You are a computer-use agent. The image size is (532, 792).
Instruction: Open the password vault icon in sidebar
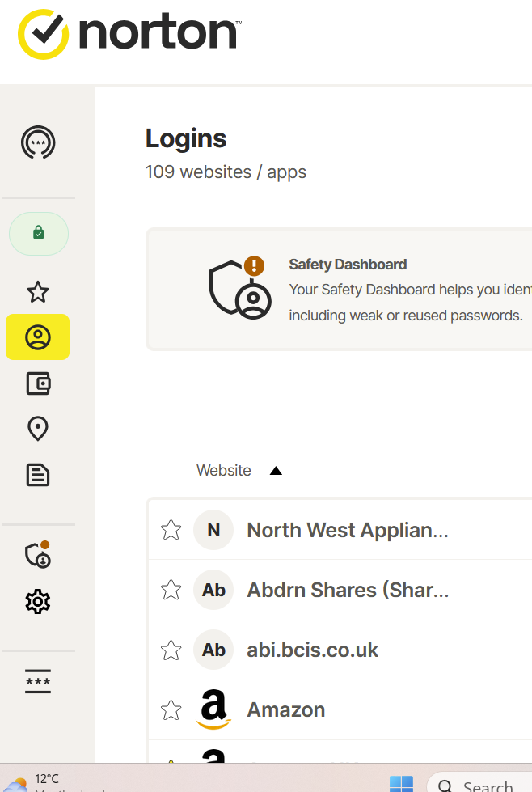click(38, 143)
